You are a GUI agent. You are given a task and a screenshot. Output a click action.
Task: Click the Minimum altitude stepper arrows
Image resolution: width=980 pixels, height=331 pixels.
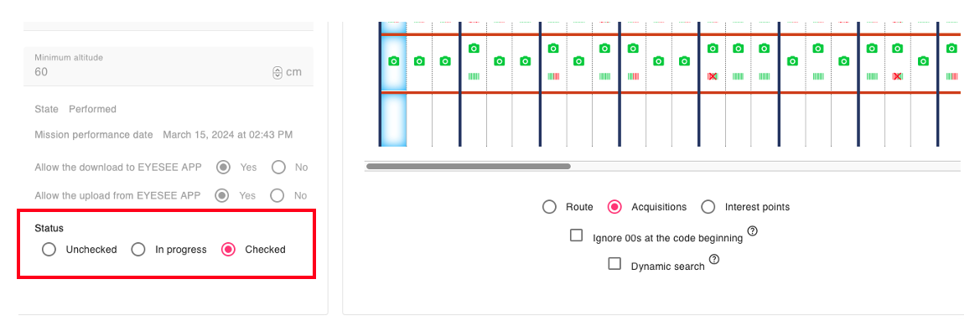click(277, 72)
